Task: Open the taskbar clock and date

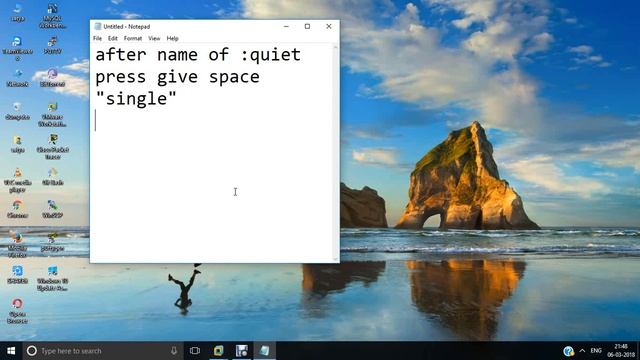Action: pos(621,351)
